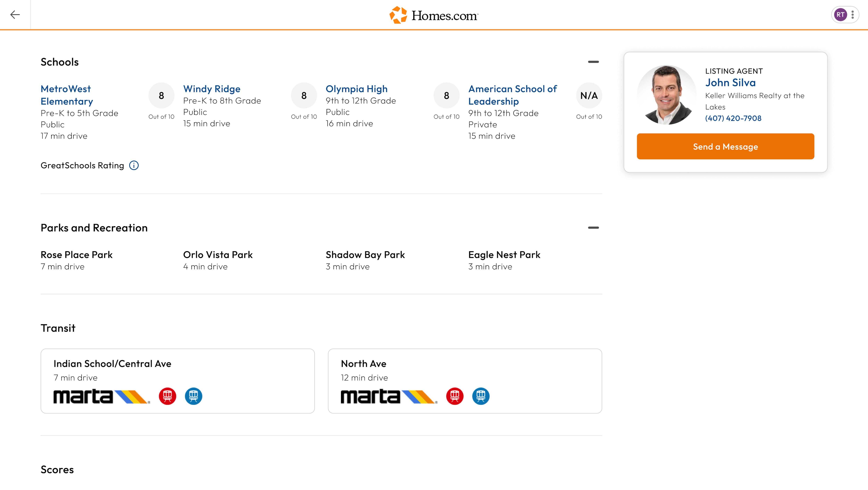Click '12 min drive' in North Ave card
868x490 pixels.
(x=364, y=378)
